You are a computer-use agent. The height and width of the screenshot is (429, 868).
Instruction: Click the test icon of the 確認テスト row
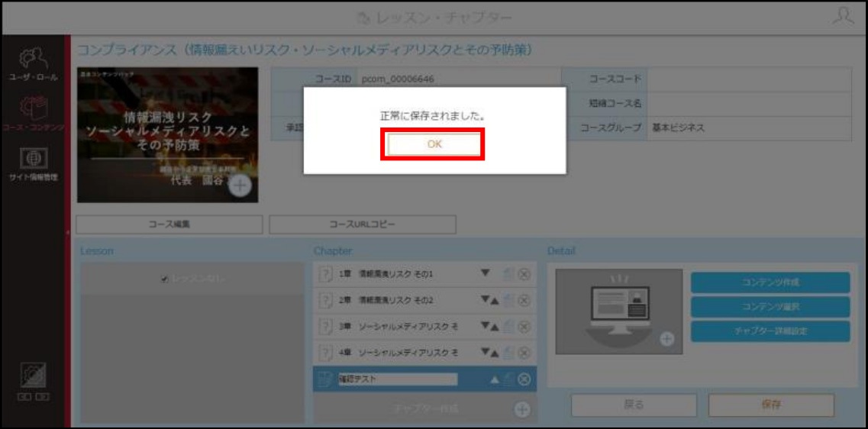point(325,379)
